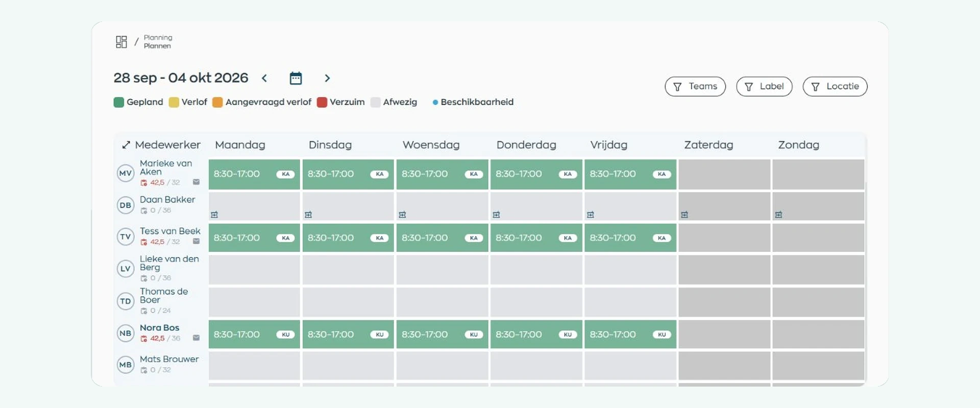The image size is (980, 408).
Task: Click Daan Bakker's Vrijdag availability icon
Action: pyautogui.click(x=591, y=215)
